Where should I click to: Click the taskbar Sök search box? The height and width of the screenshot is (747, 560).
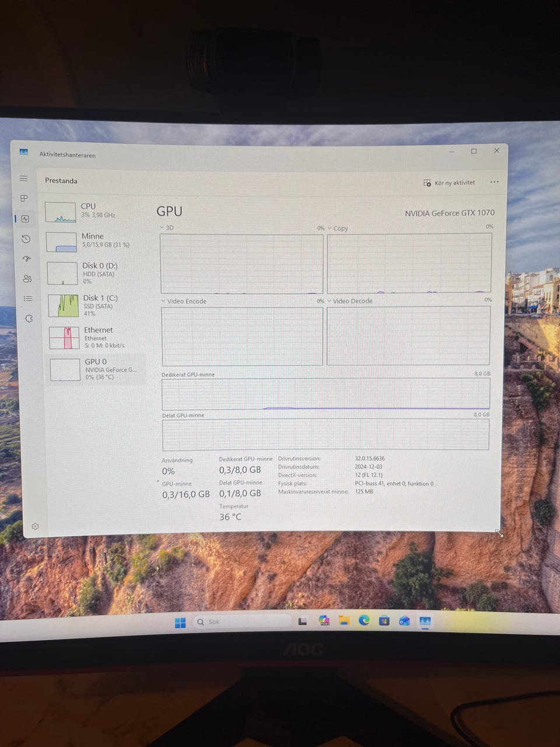(242, 622)
